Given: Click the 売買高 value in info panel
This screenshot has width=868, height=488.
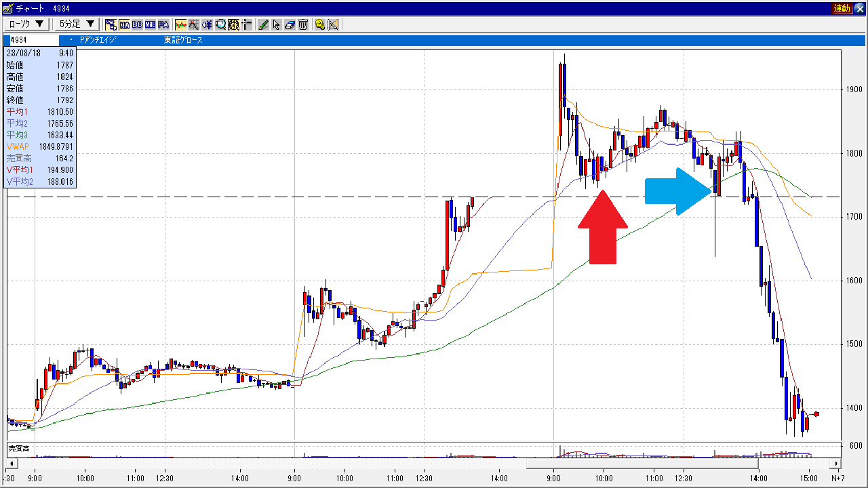Looking at the screenshot, I should pyautogui.click(x=66, y=158).
